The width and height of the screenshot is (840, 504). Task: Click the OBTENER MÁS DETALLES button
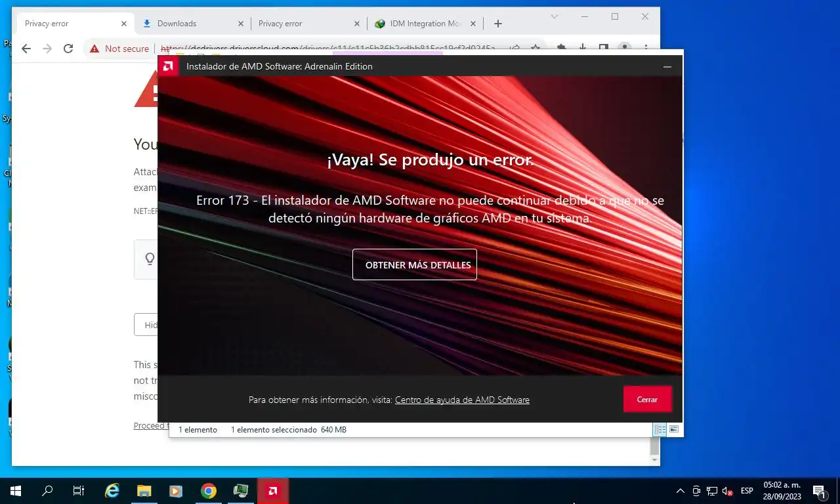[414, 264]
